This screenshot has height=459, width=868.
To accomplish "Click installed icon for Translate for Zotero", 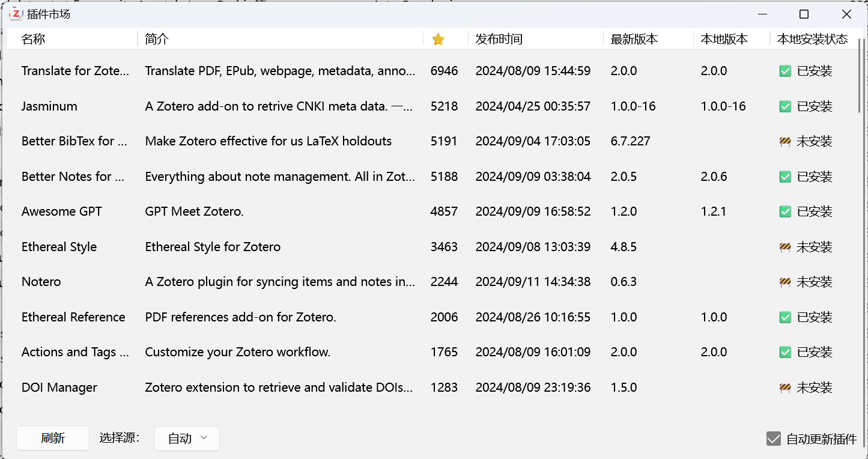I will 785,71.
